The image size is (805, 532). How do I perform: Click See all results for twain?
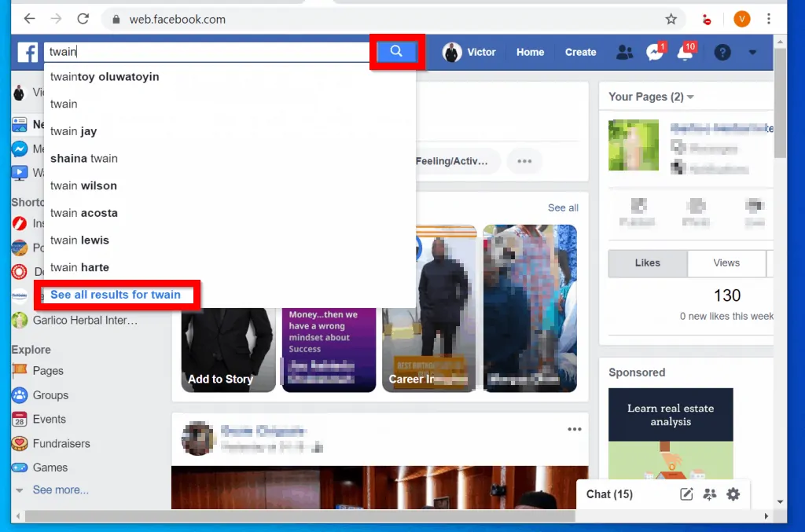[116, 294]
